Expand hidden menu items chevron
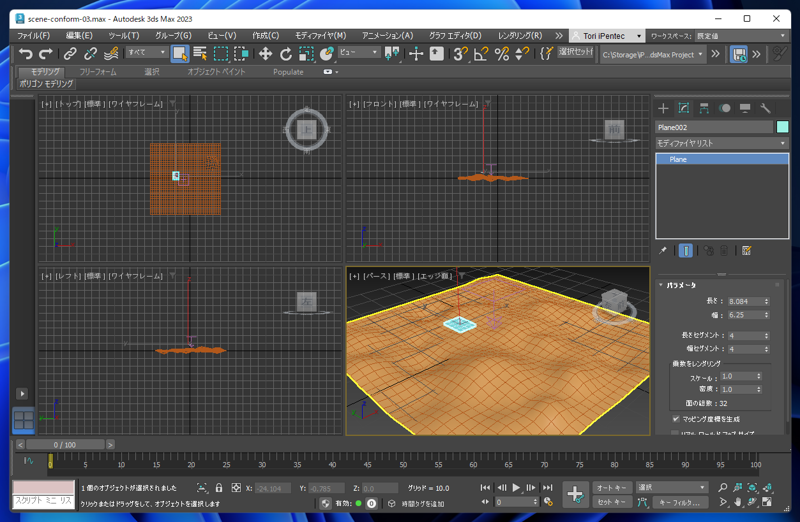This screenshot has height=522, width=800. (x=559, y=36)
